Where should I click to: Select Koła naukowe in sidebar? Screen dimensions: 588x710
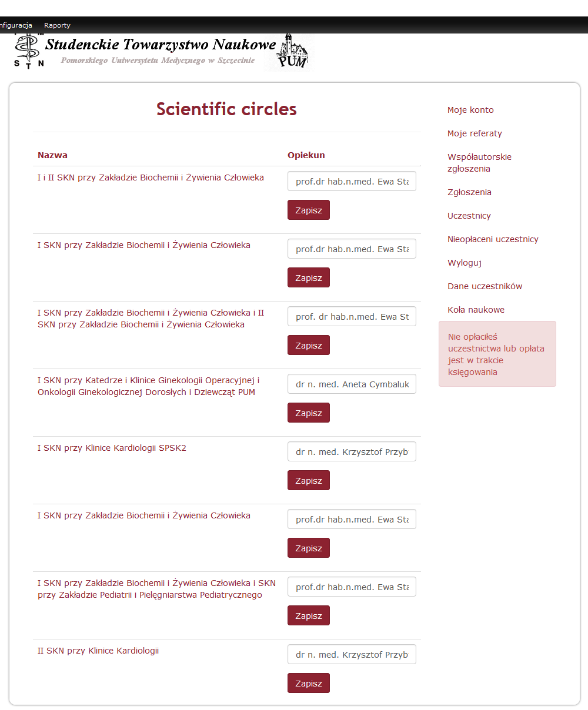tap(476, 310)
